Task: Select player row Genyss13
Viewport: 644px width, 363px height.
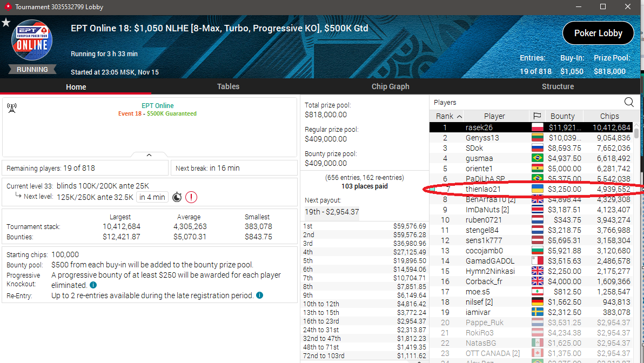Action: pos(531,138)
